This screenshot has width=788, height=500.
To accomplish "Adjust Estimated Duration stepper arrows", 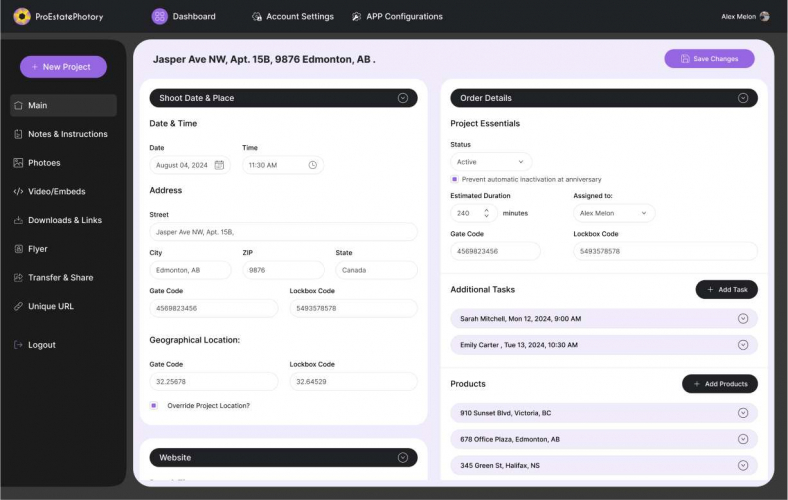I will tap(486, 213).
